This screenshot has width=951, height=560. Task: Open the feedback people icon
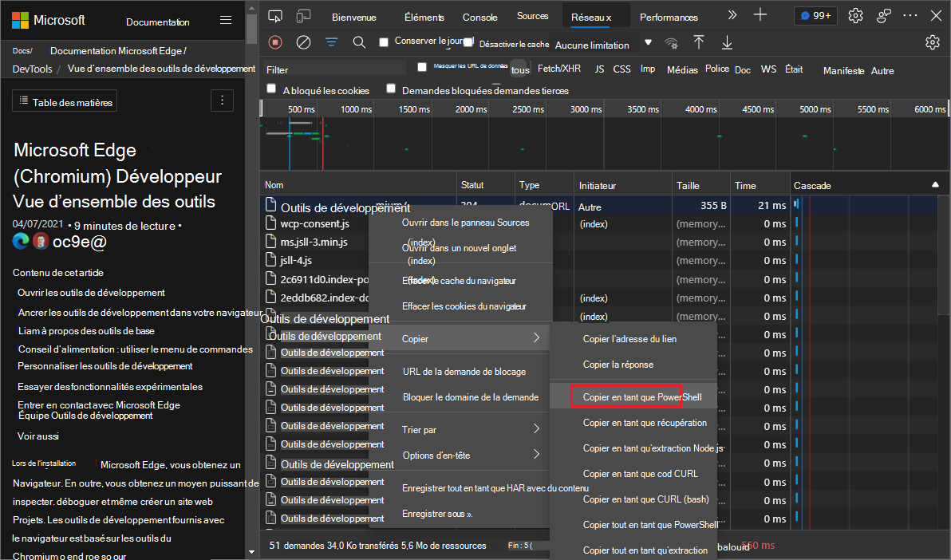click(x=884, y=16)
